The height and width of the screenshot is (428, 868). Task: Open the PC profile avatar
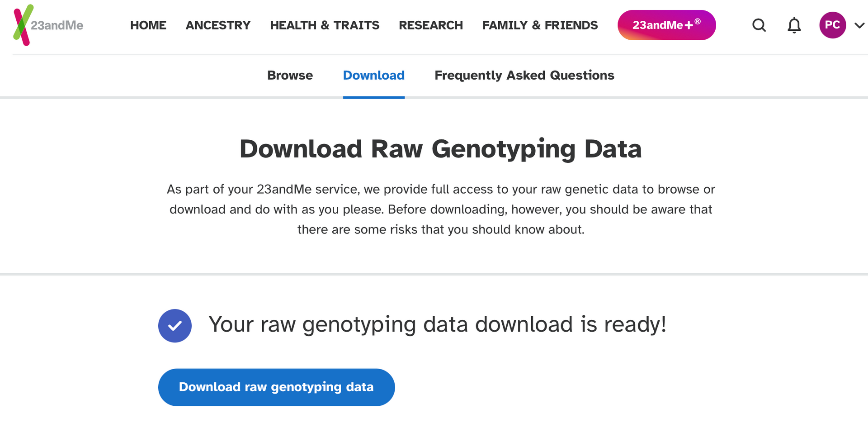pyautogui.click(x=832, y=25)
